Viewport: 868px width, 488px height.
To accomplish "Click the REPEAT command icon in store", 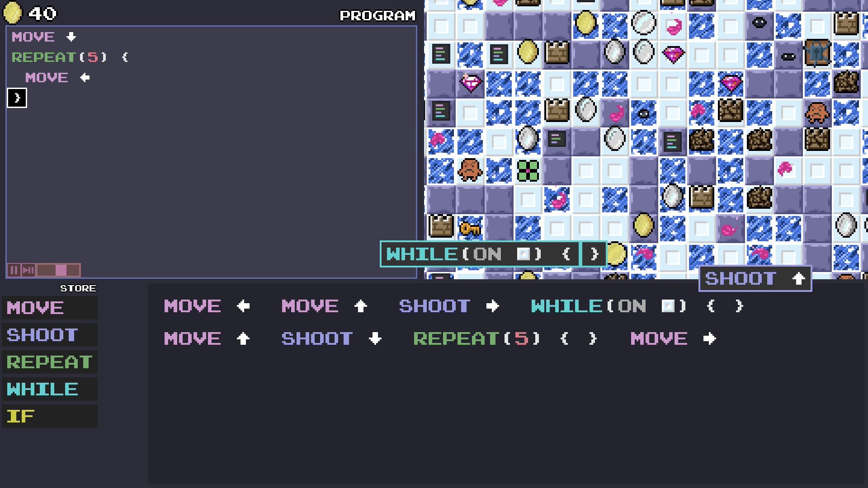I will coord(49,361).
